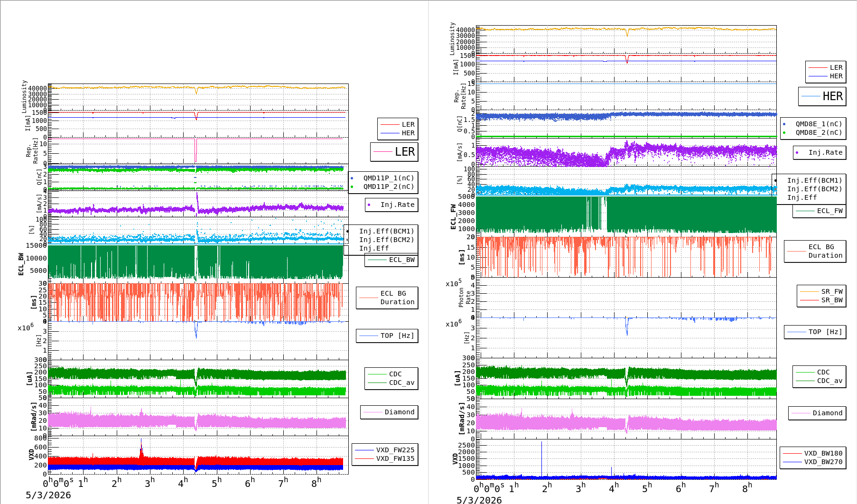Click the LER legend entry in right panel
Screen dimensions: 857x504
[x=826, y=67]
